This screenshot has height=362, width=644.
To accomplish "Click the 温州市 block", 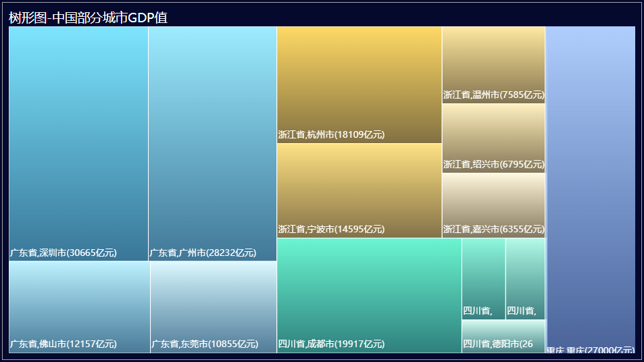I will pos(493,64).
